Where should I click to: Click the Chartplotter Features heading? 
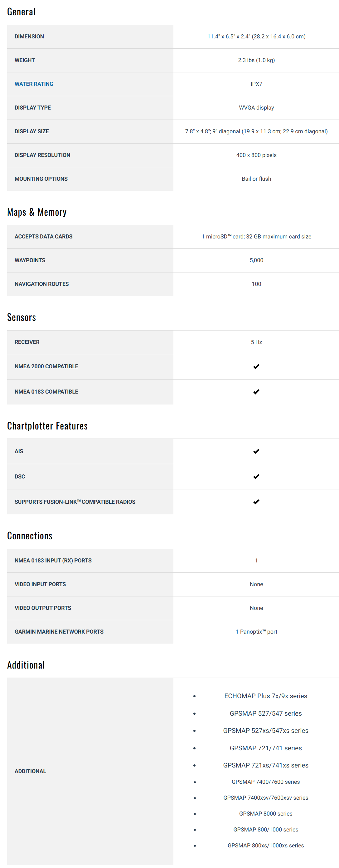coord(47,426)
